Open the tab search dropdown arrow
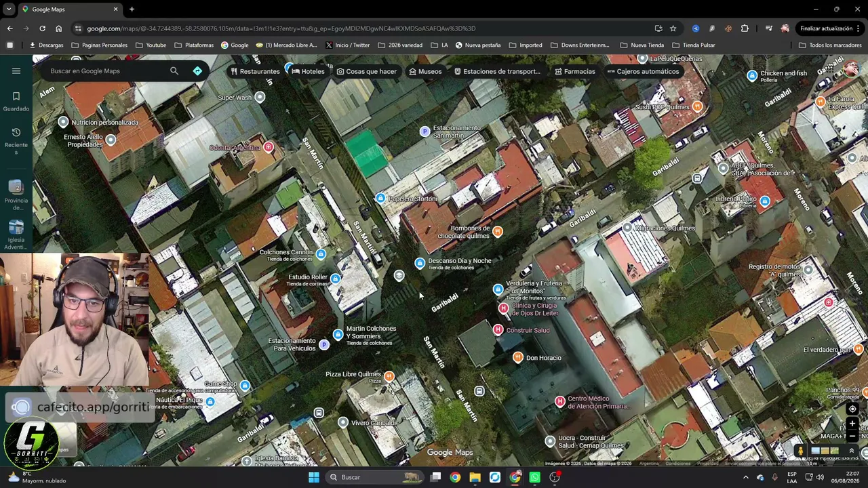This screenshot has height=488, width=868. (9, 9)
